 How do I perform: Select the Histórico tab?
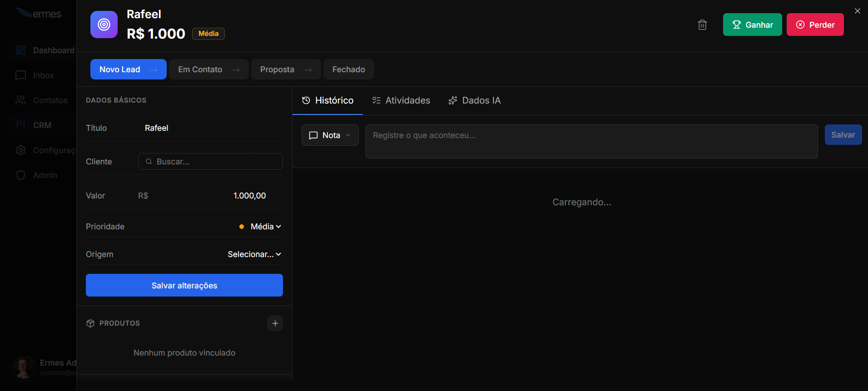[x=327, y=100]
